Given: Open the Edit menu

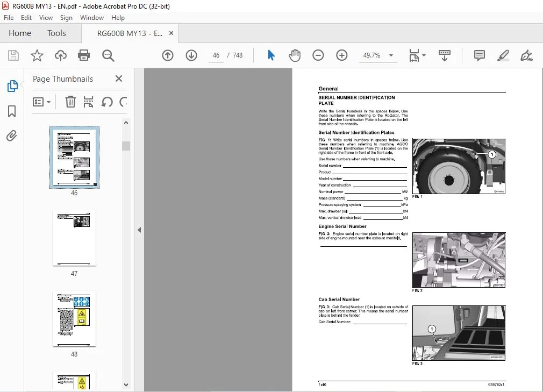Looking at the screenshot, I should tap(26, 18).
